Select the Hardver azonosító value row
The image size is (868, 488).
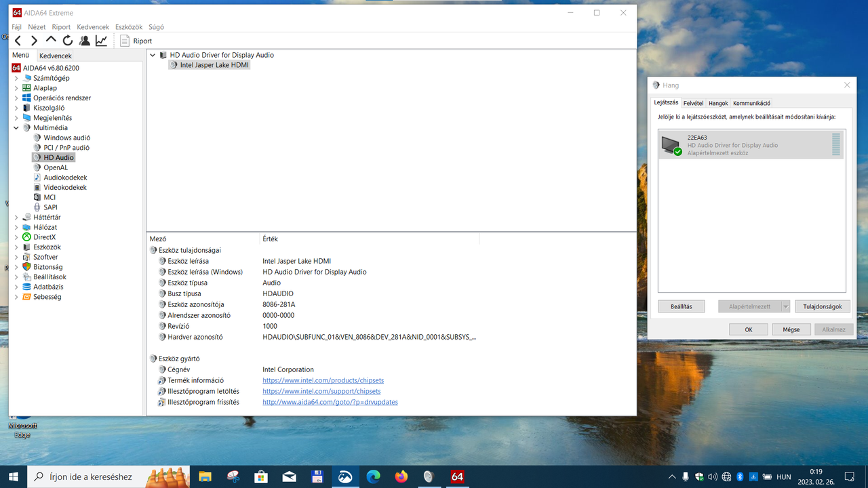tap(369, 337)
